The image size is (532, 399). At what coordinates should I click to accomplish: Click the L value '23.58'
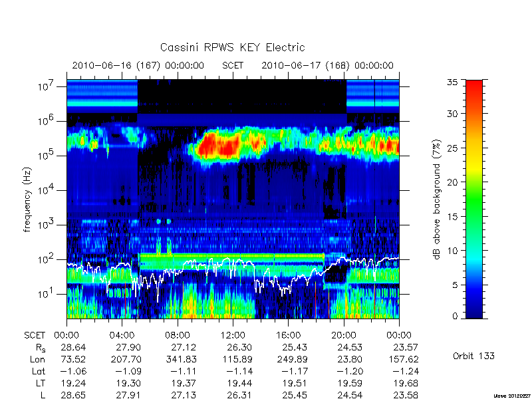coord(405,395)
